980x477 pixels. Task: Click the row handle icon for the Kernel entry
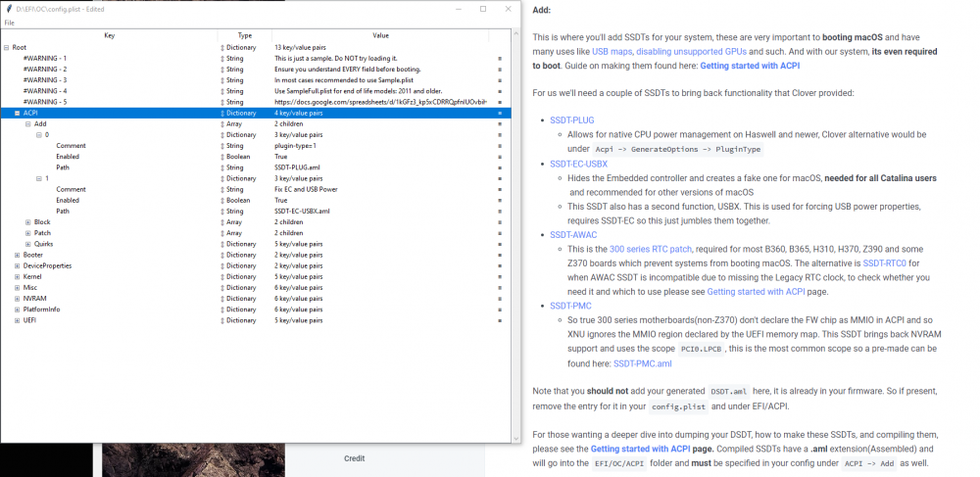(500, 276)
